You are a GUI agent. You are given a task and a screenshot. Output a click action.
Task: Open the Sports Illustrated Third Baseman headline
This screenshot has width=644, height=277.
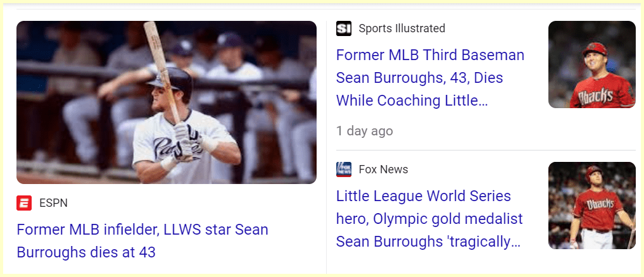pos(430,77)
